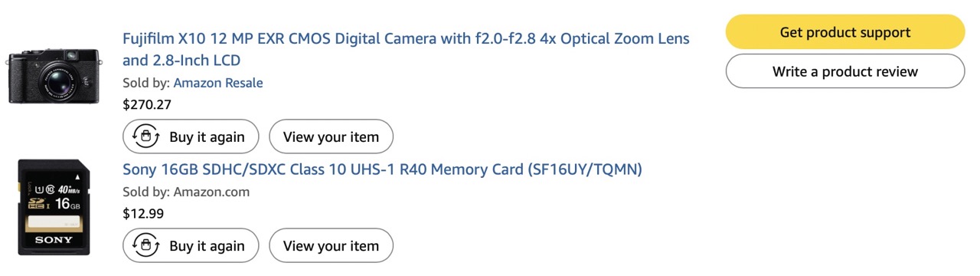The height and width of the screenshot is (276, 980).
Task: Select Write a product review
Action: tap(845, 71)
